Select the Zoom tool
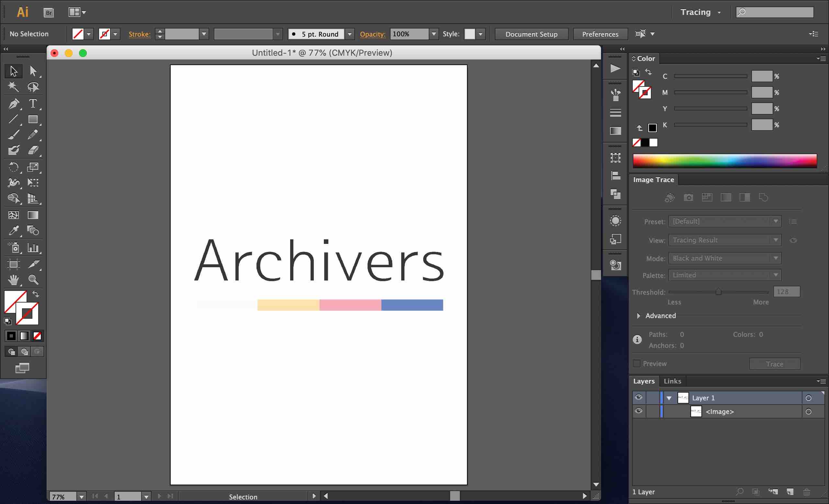The height and width of the screenshot is (504, 829). (33, 280)
